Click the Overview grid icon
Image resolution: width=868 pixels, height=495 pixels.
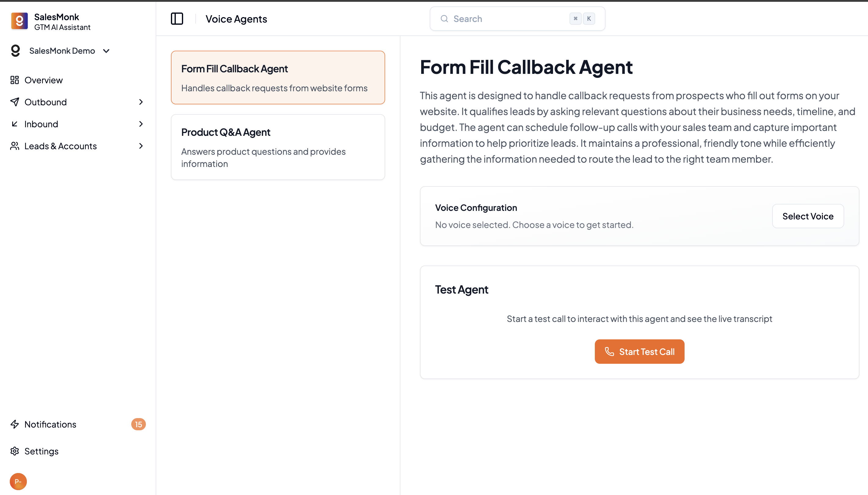pyautogui.click(x=15, y=80)
